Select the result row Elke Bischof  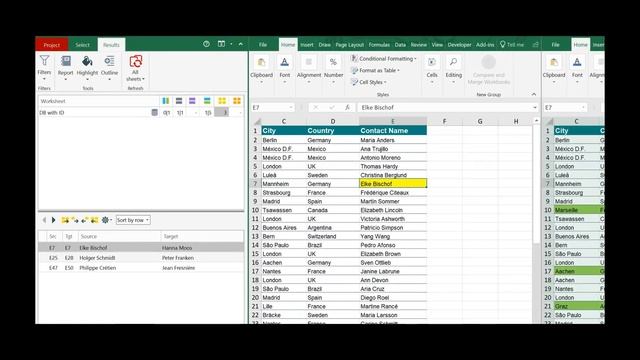click(141, 248)
